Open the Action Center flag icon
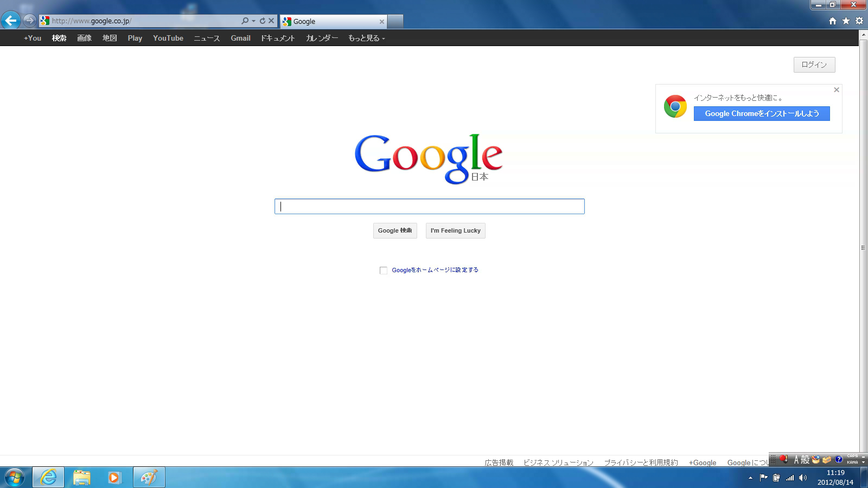 coord(764,478)
